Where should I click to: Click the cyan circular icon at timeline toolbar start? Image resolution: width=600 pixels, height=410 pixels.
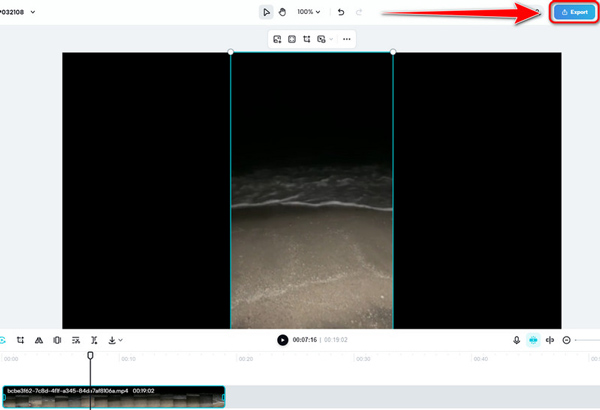click(3, 340)
